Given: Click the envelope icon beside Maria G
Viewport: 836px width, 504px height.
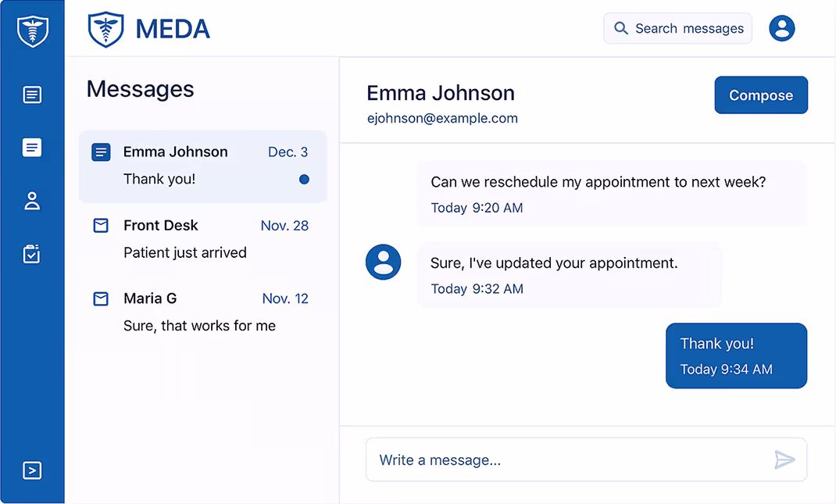Looking at the screenshot, I should tap(101, 298).
